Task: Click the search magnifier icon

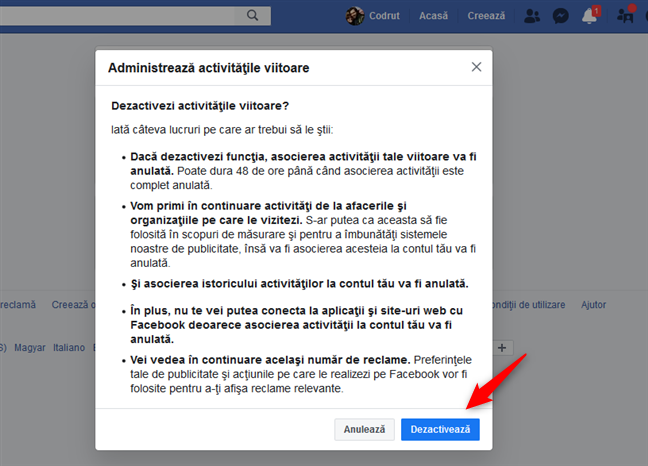Action: coord(253,16)
